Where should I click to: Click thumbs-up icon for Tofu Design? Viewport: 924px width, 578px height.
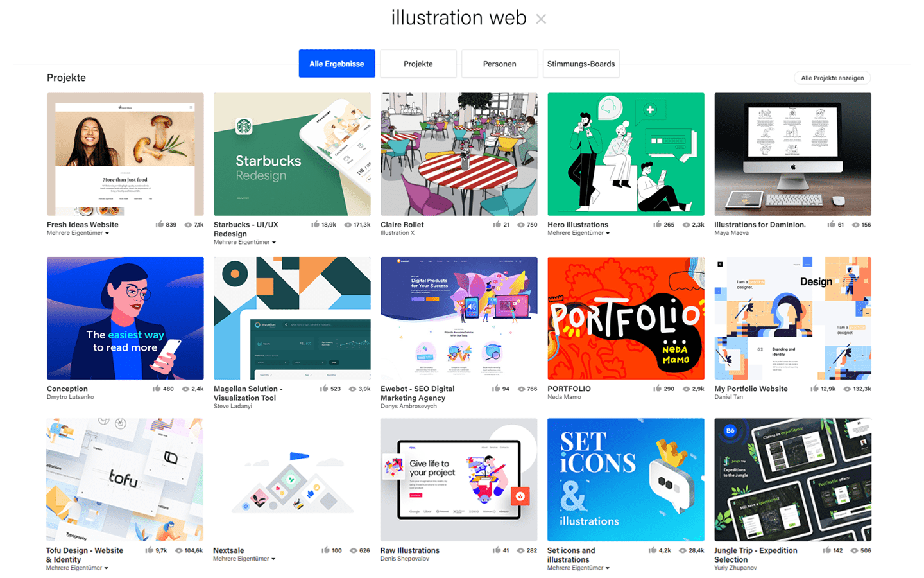point(149,550)
